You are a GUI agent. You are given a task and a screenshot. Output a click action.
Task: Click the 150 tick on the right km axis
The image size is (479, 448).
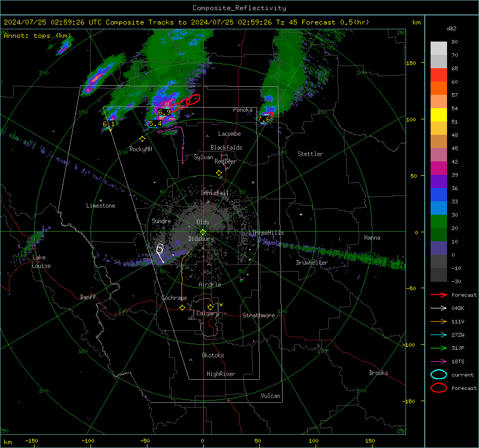tap(411, 63)
